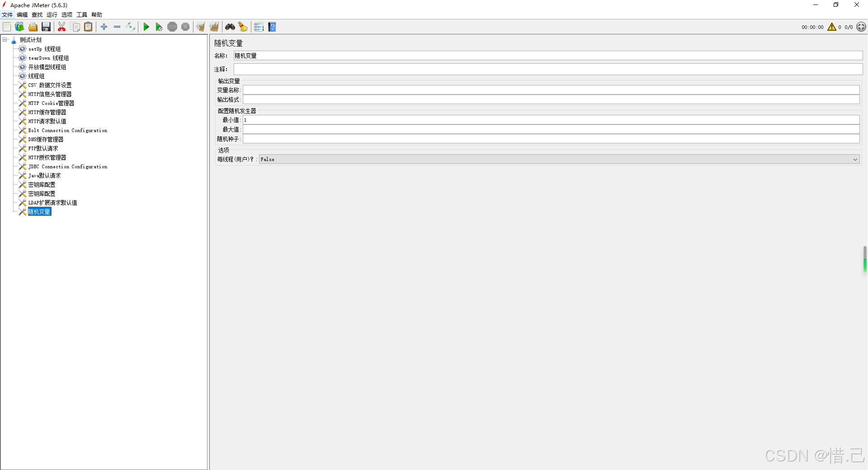Click the warning triangle log icon

click(832, 27)
